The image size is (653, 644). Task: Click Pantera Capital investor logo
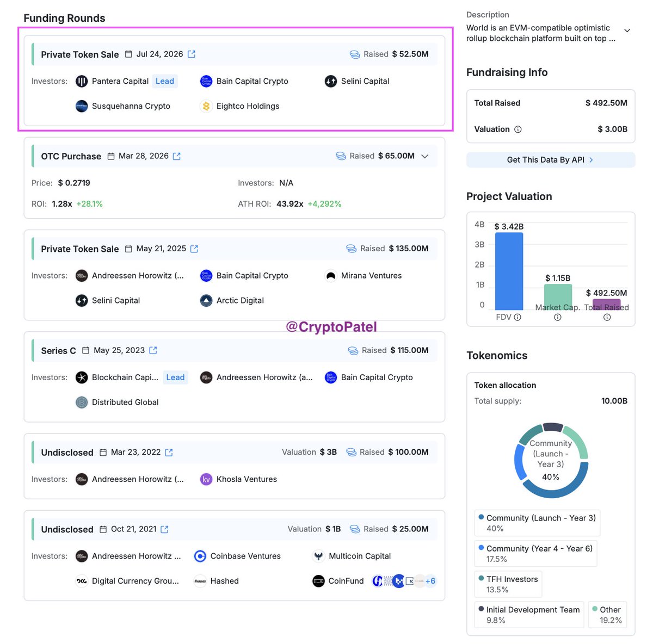[x=82, y=82]
